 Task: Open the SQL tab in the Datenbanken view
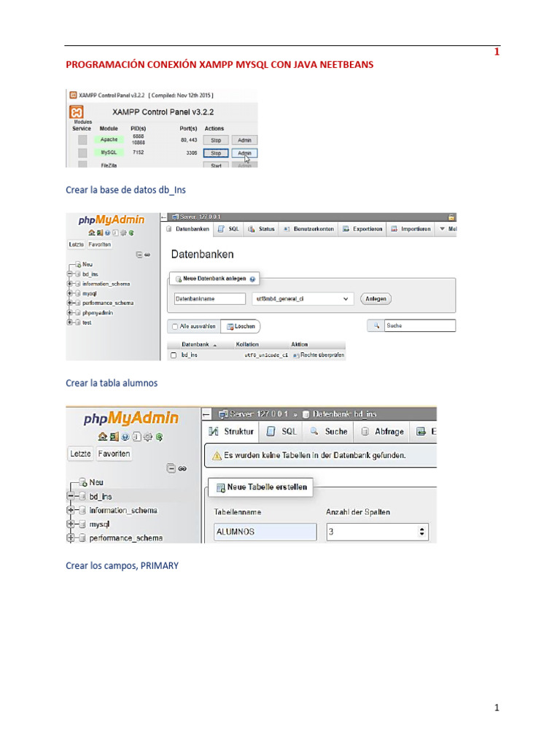click(x=228, y=229)
